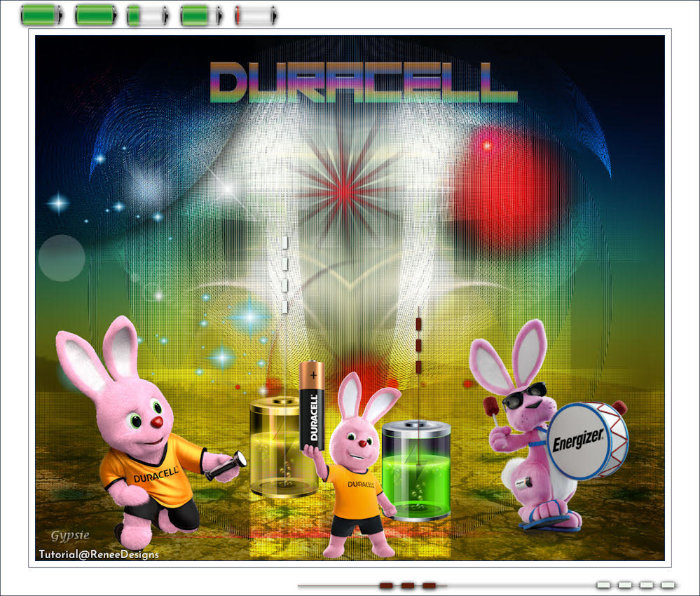
Task: Click the leftmost fully charged battery icon
Action: pyautogui.click(x=41, y=15)
